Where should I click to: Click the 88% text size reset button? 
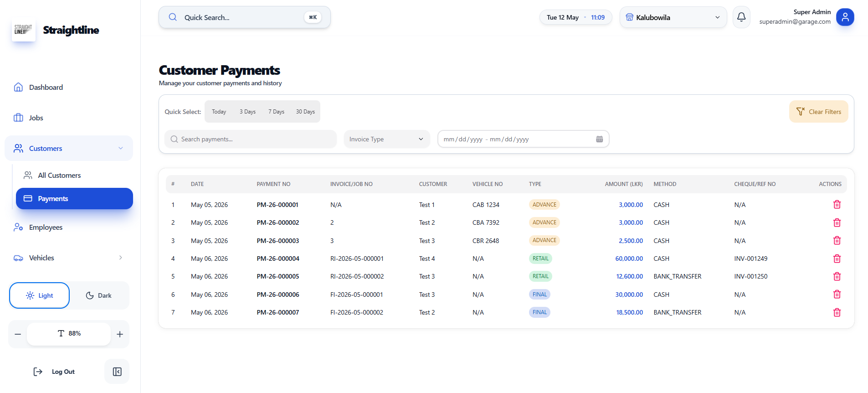click(x=69, y=334)
